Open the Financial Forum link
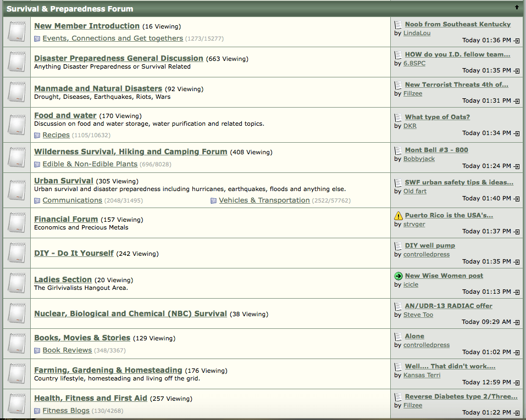Image resolution: width=526 pixels, height=420 pixels. pyautogui.click(x=66, y=219)
